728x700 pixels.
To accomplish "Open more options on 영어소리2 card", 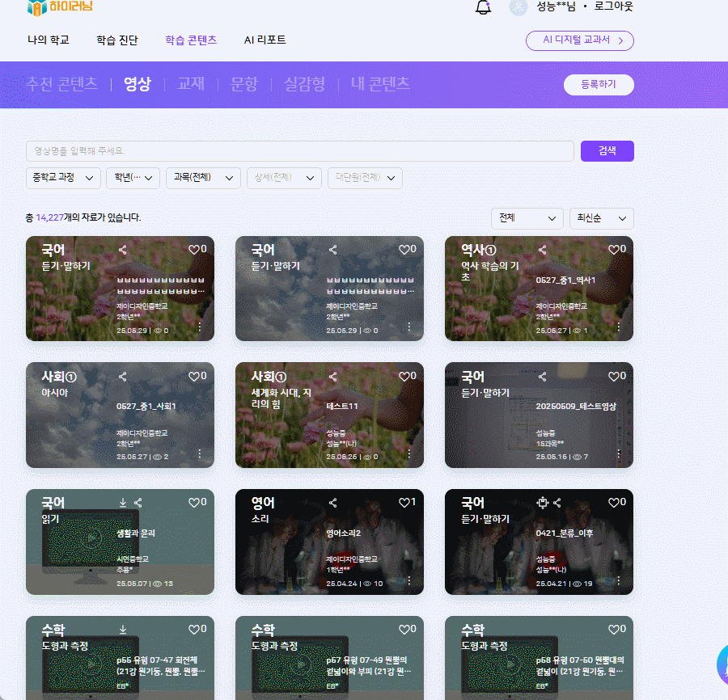I will [x=408, y=580].
